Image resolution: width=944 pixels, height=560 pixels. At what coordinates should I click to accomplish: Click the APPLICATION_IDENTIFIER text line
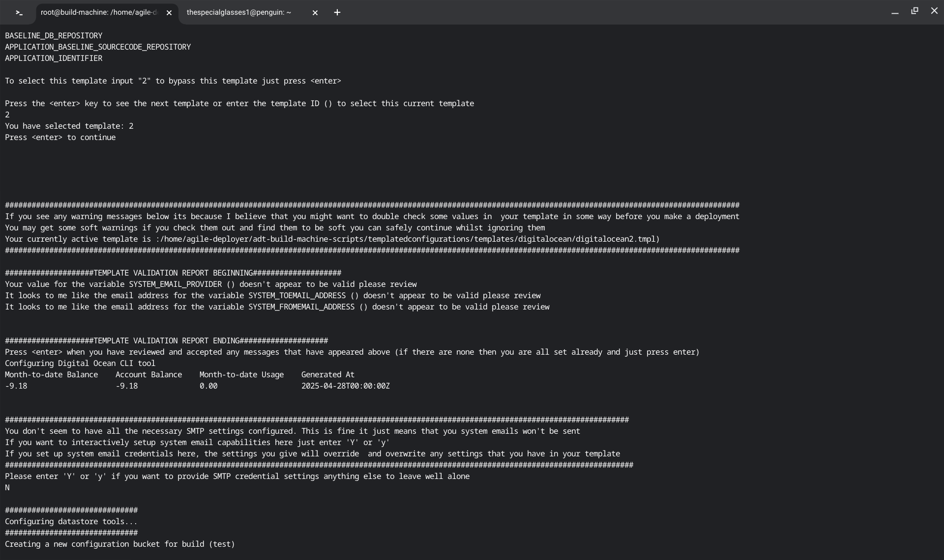point(54,58)
